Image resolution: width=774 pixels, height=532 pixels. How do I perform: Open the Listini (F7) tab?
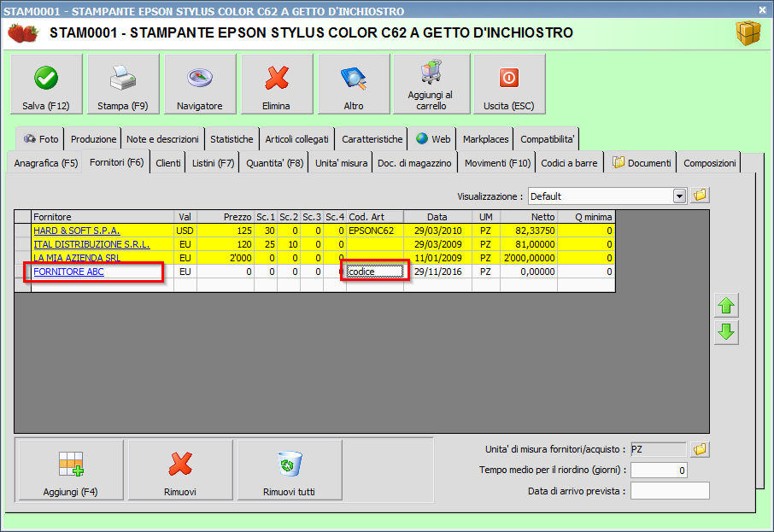pos(213,163)
